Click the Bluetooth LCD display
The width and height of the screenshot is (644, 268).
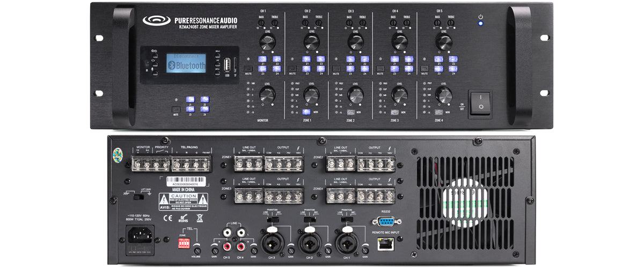coord(186,63)
